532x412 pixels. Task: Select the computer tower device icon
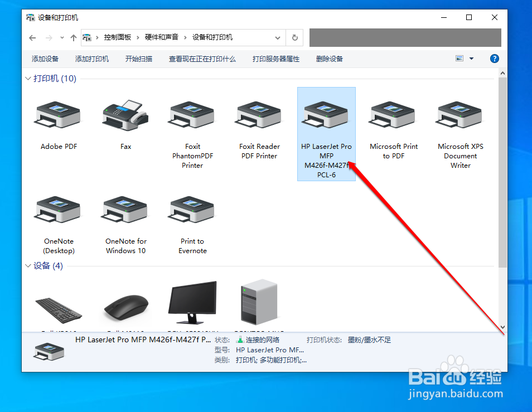[259, 302]
